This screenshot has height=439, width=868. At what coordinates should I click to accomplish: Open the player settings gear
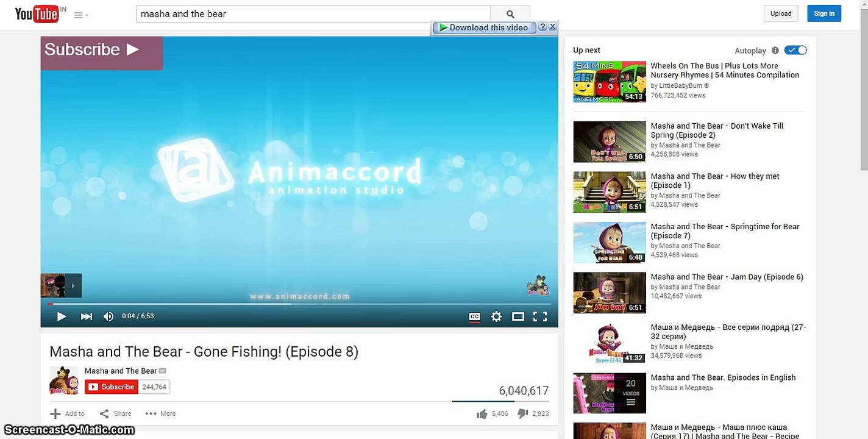[x=496, y=316]
